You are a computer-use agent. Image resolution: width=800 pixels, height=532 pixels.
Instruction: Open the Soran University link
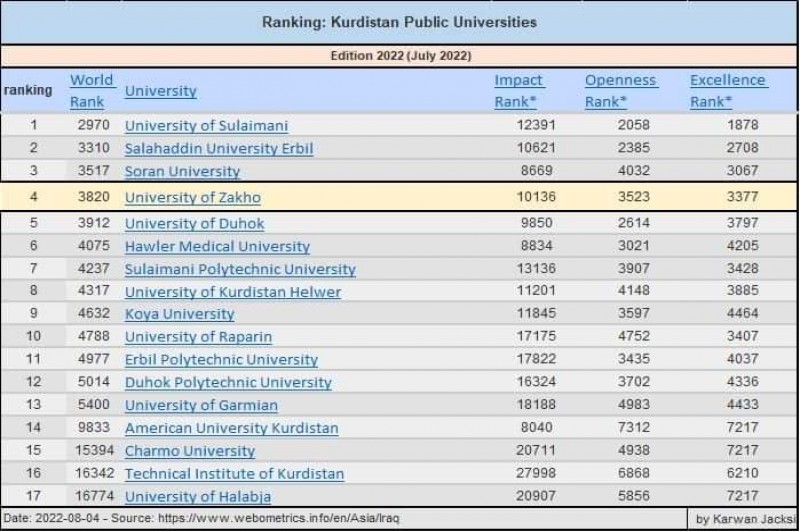182,171
